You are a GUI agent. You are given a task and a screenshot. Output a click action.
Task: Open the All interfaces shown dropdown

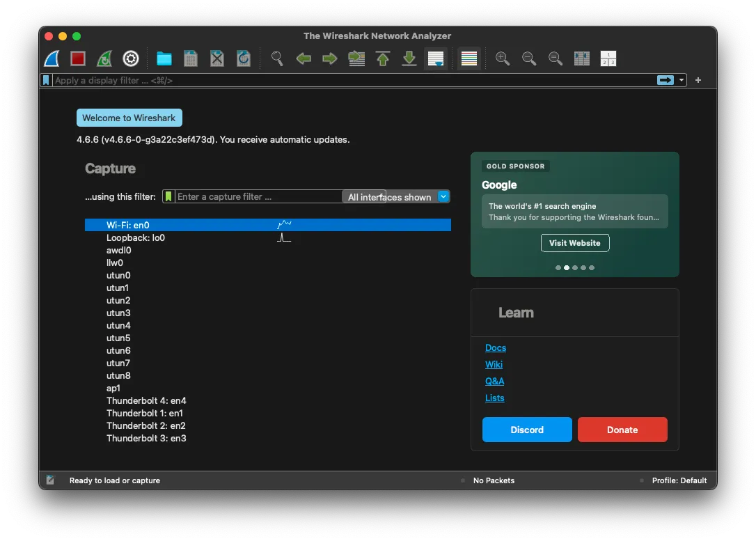[x=396, y=197]
